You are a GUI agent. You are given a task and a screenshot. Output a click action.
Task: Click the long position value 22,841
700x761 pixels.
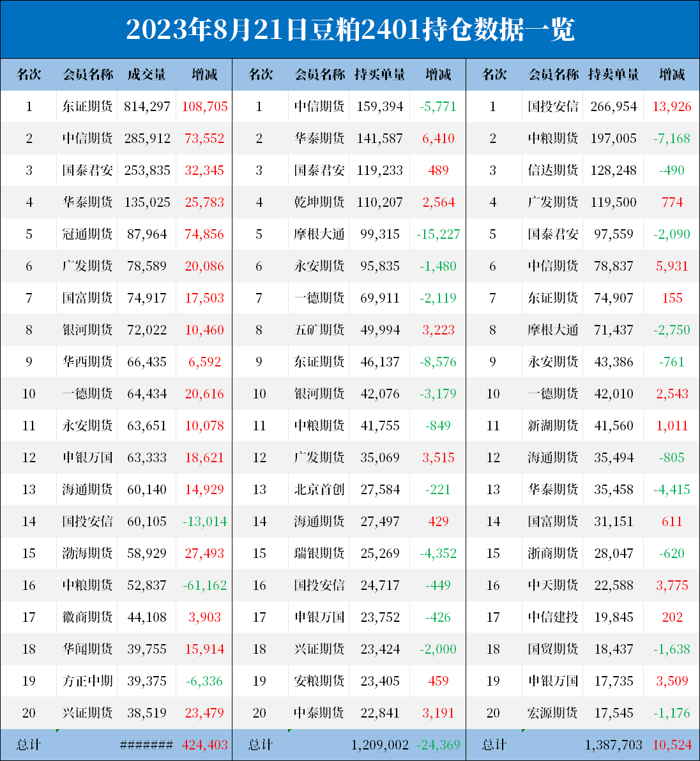(380, 713)
